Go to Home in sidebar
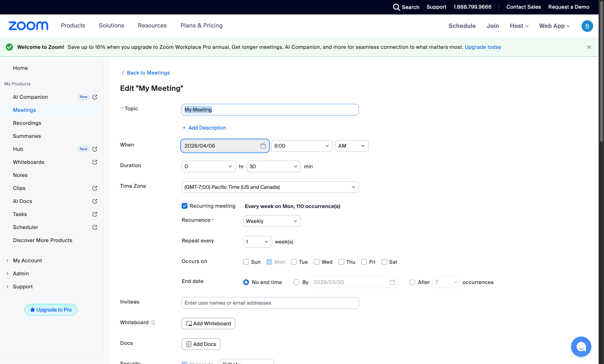The height and width of the screenshot is (364, 604). 20,68
